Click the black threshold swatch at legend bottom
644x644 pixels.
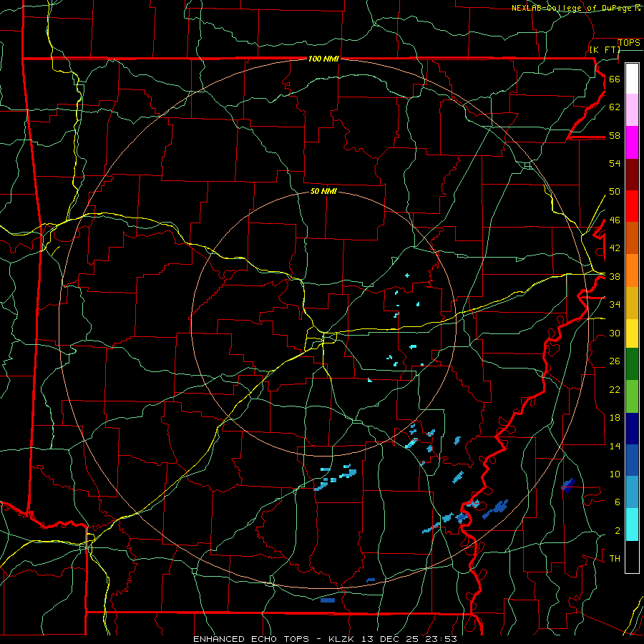tap(632, 557)
